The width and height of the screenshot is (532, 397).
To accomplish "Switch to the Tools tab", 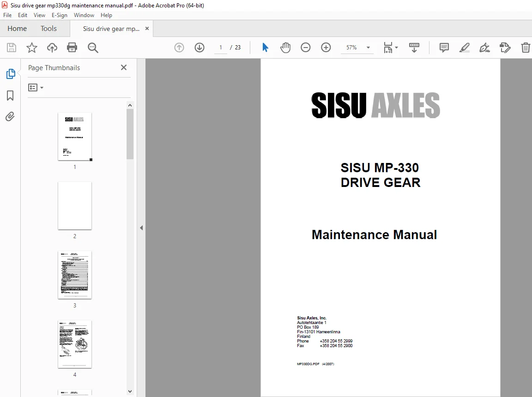I will coord(48,29).
